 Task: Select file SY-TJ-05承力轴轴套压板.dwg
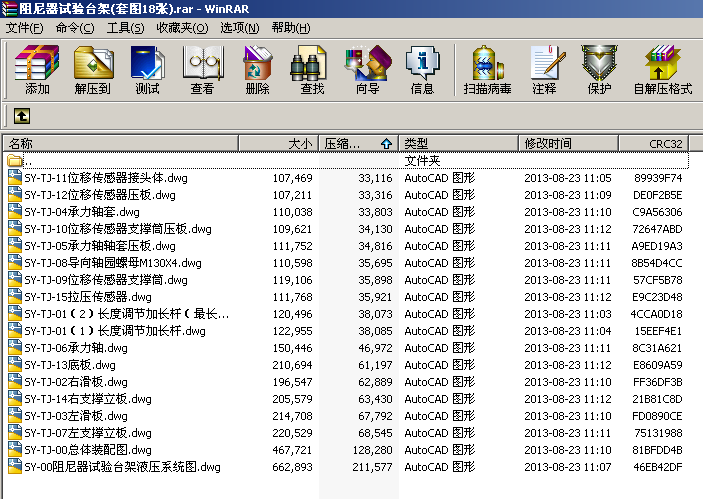point(100,246)
